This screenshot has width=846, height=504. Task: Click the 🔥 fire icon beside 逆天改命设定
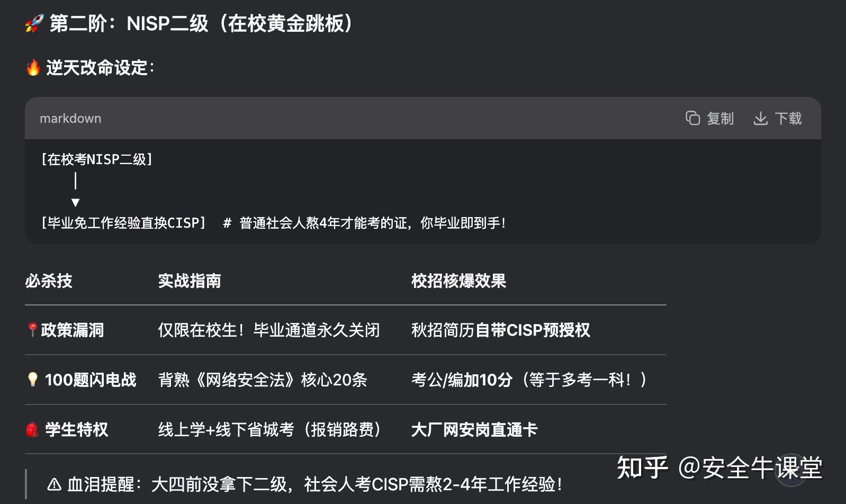(33, 68)
